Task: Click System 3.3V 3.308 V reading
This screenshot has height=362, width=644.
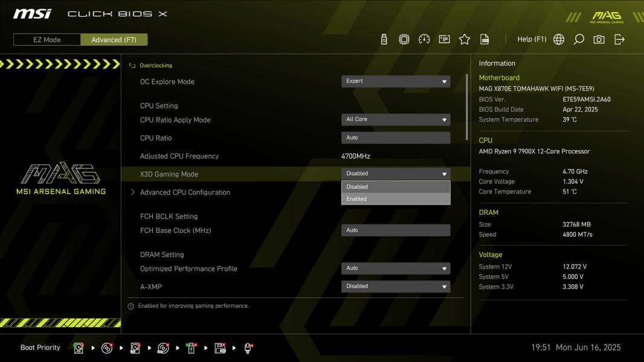Action: [573, 287]
